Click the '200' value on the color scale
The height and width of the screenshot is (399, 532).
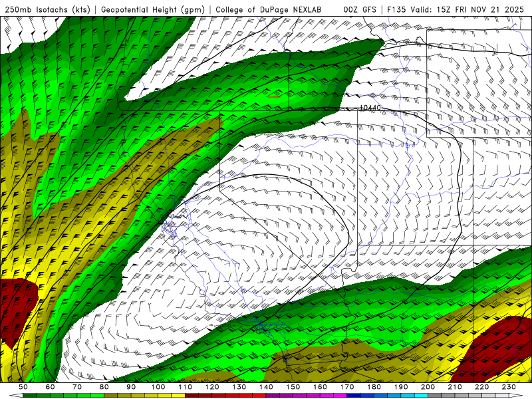428,387
